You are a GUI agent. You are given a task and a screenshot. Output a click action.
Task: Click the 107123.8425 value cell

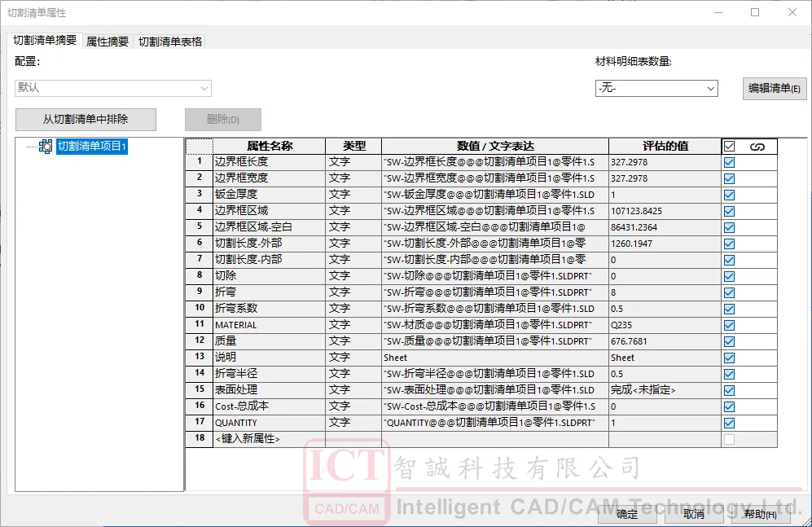point(665,211)
